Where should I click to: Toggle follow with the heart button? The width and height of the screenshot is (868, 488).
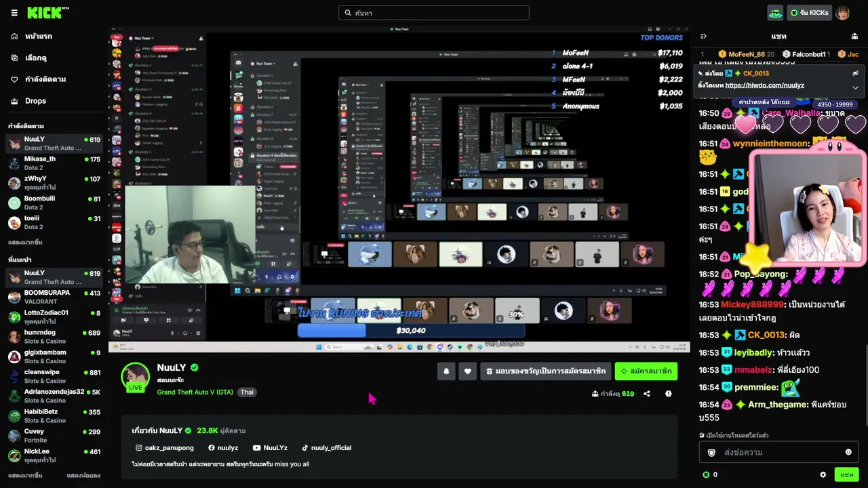(x=467, y=371)
